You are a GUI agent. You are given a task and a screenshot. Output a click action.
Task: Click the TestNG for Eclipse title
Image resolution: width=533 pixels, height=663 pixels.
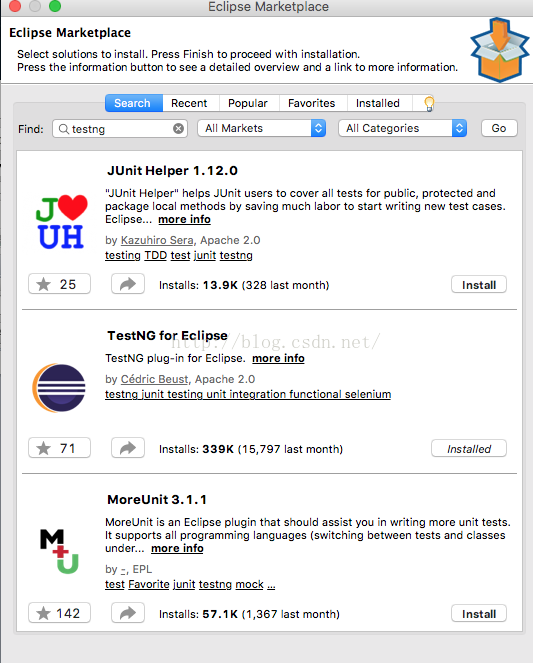[167, 335]
